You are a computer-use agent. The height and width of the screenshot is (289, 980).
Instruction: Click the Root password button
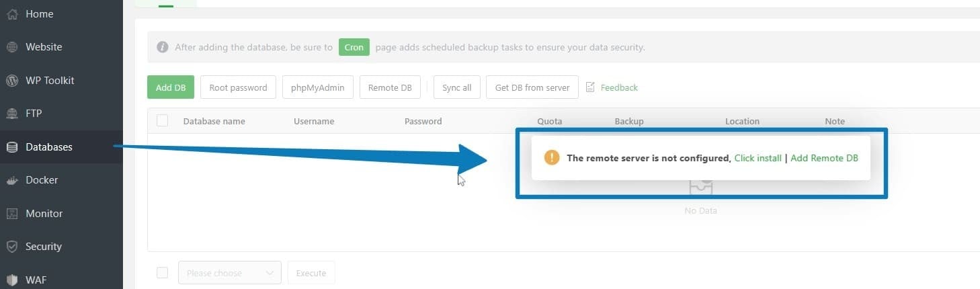pyautogui.click(x=238, y=87)
